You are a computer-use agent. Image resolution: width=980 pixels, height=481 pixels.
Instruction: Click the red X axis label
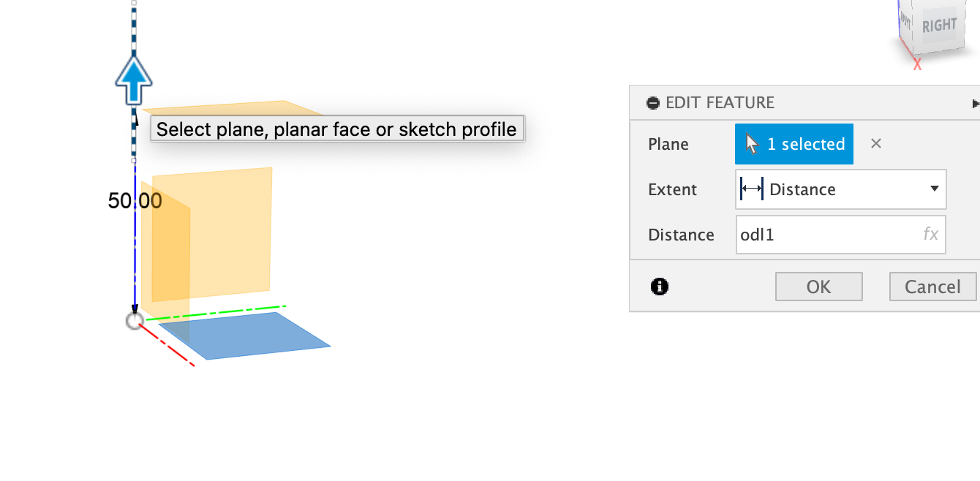pos(917,64)
